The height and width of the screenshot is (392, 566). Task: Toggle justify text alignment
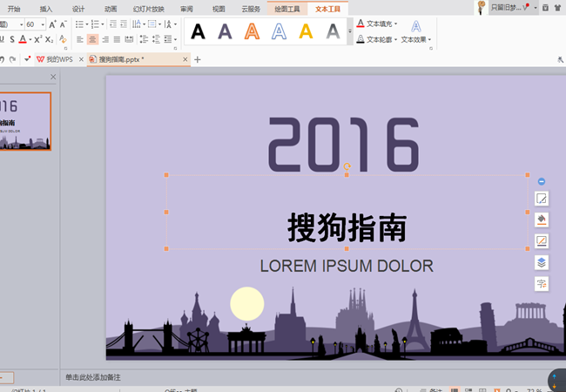point(117,39)
